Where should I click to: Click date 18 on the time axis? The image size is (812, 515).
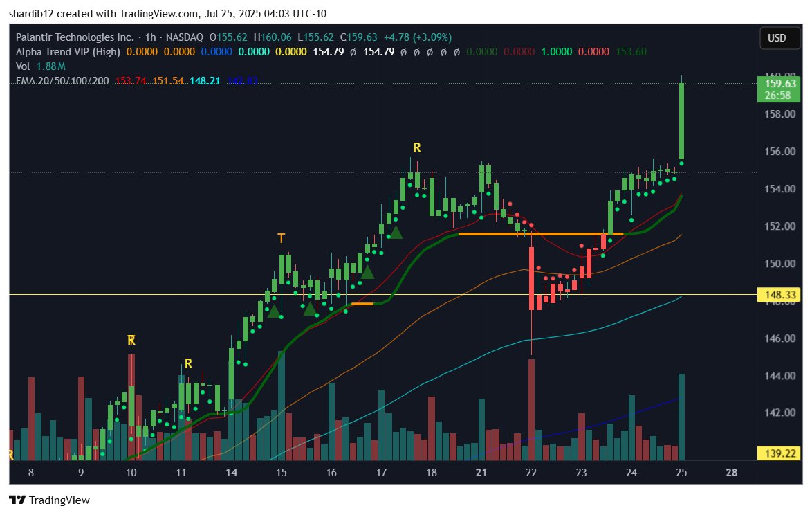pos(432,473)
